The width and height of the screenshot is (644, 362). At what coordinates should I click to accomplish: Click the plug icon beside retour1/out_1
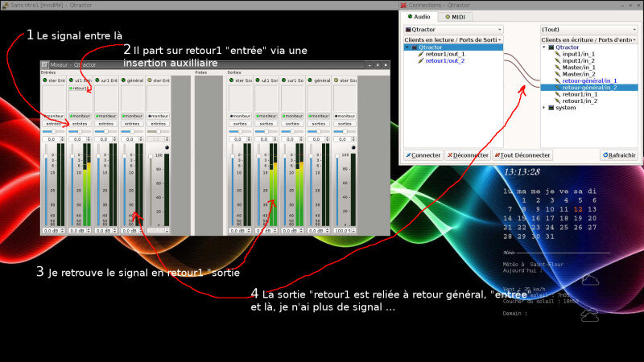[420, 54]
